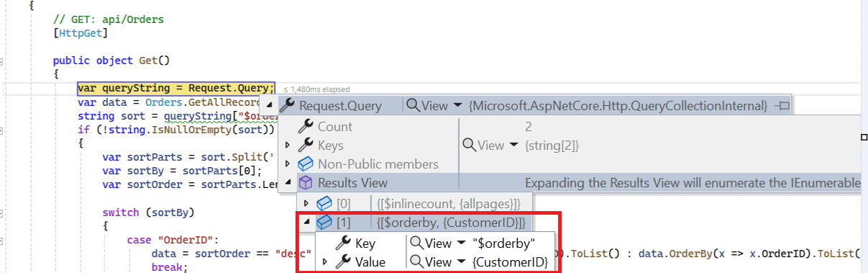
Task: Click the cube icon beside Non-Public members
Action: pos(306,164)
